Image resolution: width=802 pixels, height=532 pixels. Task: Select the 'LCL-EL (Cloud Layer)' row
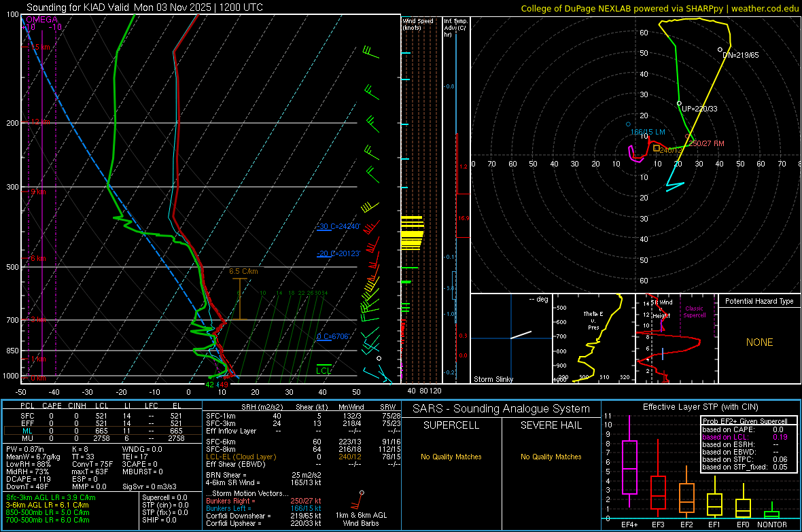(303, 457)
